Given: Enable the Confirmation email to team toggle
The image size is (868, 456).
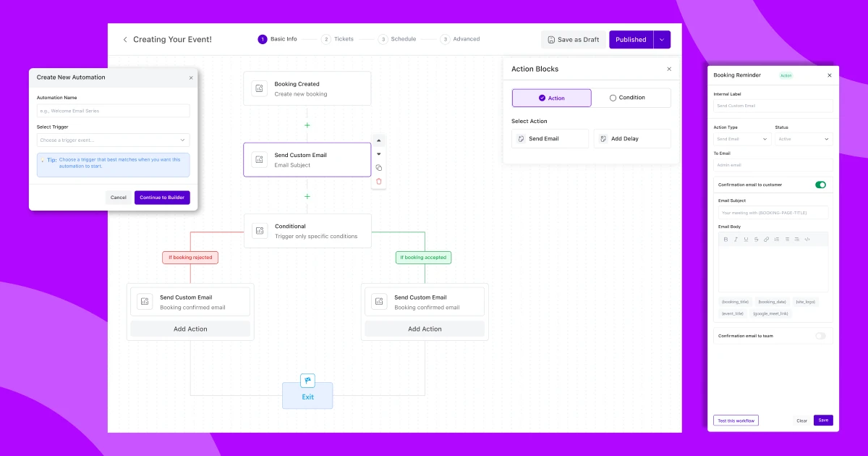Looking at the screenshot, I should [820, 335].
